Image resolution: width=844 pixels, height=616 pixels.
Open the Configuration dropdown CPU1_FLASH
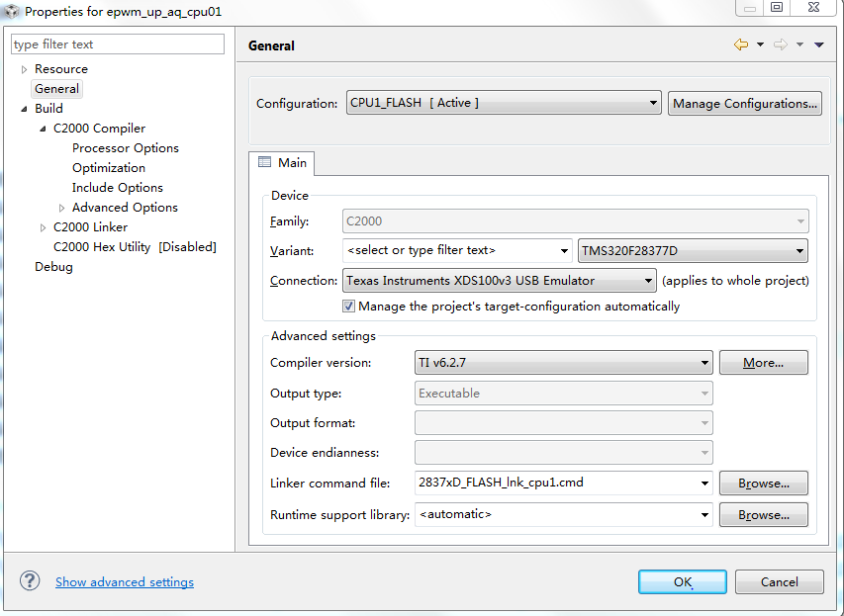[x=504, y=103]
